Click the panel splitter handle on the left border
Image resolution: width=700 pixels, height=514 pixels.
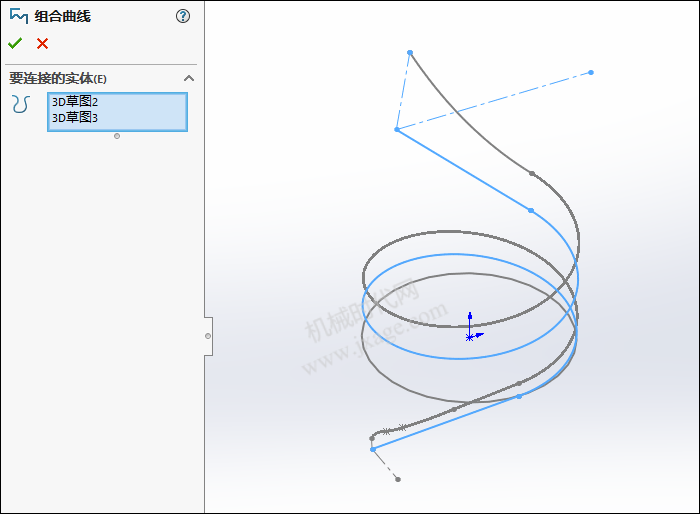(208, 336)
